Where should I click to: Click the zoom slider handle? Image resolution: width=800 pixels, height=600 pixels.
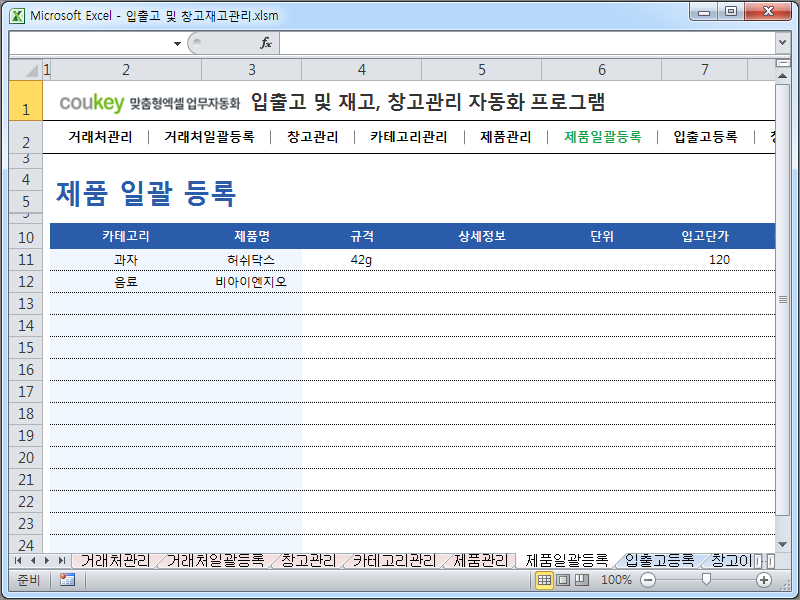pyautogui.click(x=706, y=579)
